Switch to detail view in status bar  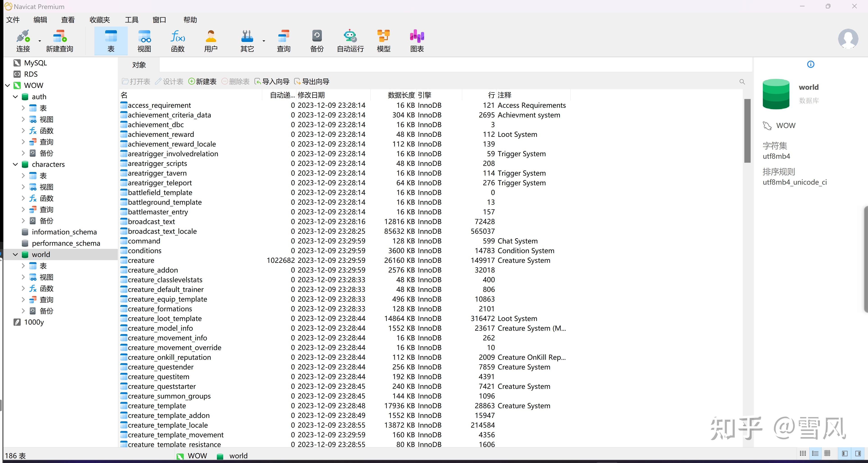point(815,454)
